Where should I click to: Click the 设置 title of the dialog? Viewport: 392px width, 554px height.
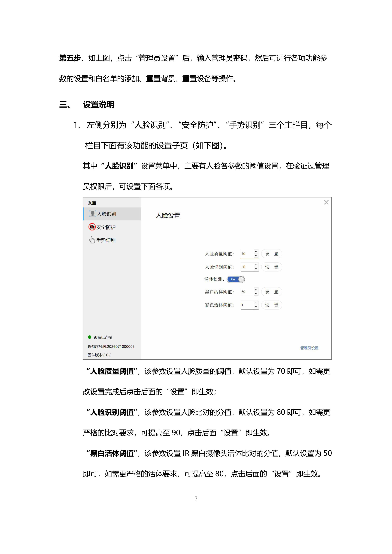(92, 203)
